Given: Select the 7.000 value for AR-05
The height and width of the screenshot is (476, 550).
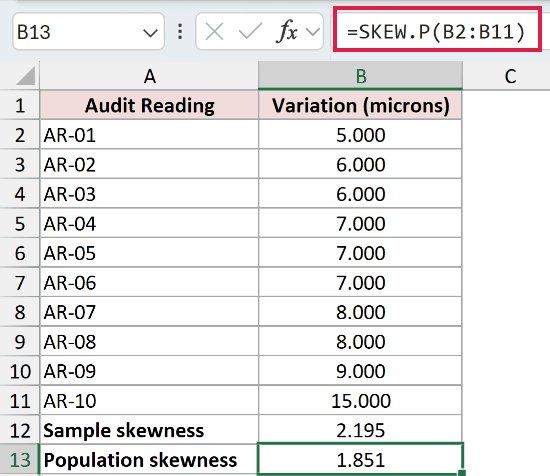Looking at the screenshot, I should click(360, 253).
